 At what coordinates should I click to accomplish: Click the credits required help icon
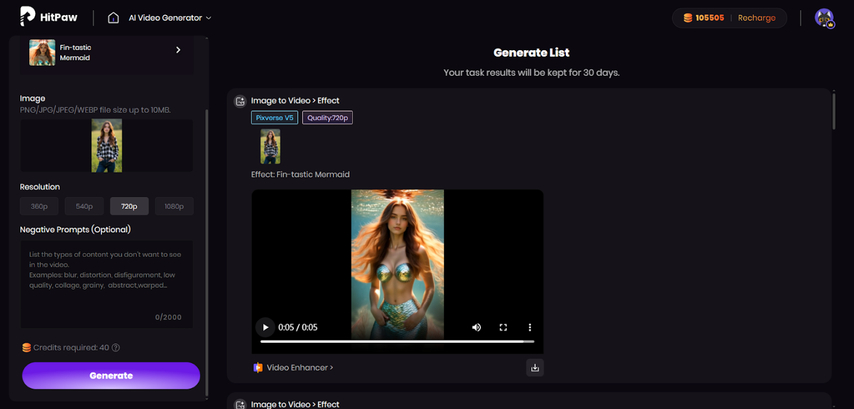point(115,347)
